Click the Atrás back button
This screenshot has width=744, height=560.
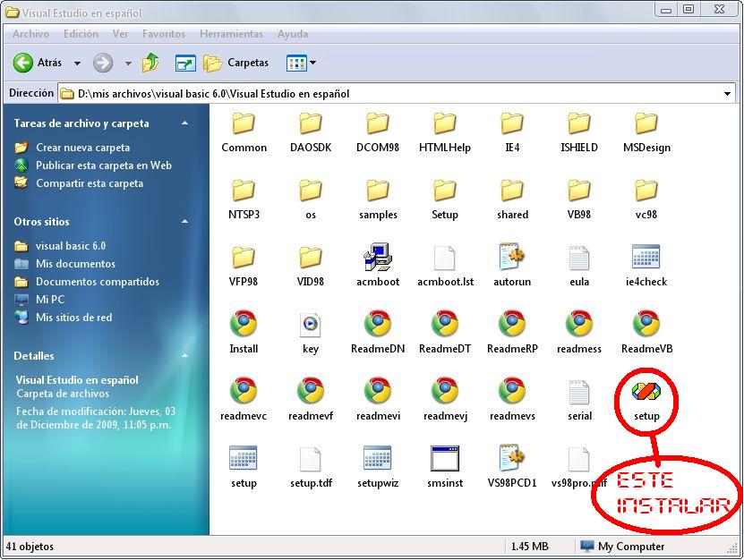coord(38,63)
